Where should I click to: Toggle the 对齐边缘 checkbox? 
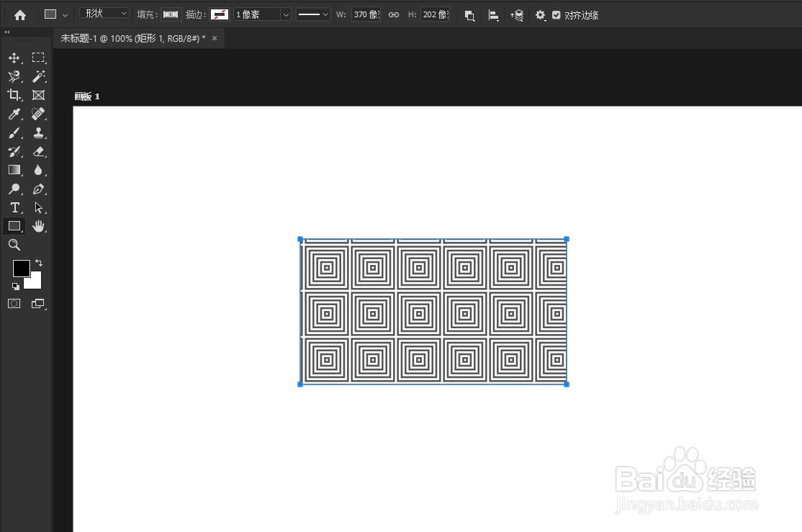(x=557, y=15)
